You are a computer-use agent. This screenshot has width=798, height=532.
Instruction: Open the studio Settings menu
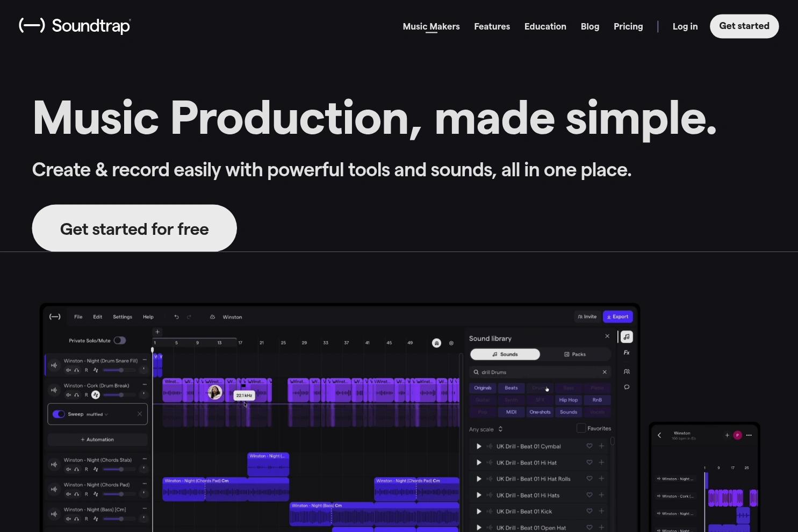(123, 317)
